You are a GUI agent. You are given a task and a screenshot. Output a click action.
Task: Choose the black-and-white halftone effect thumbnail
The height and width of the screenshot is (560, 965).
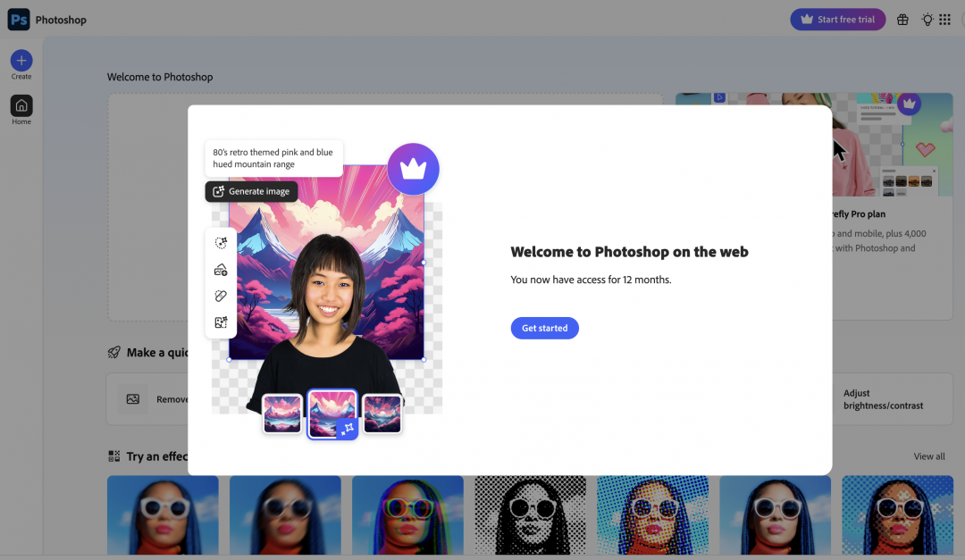click(530, 514)
